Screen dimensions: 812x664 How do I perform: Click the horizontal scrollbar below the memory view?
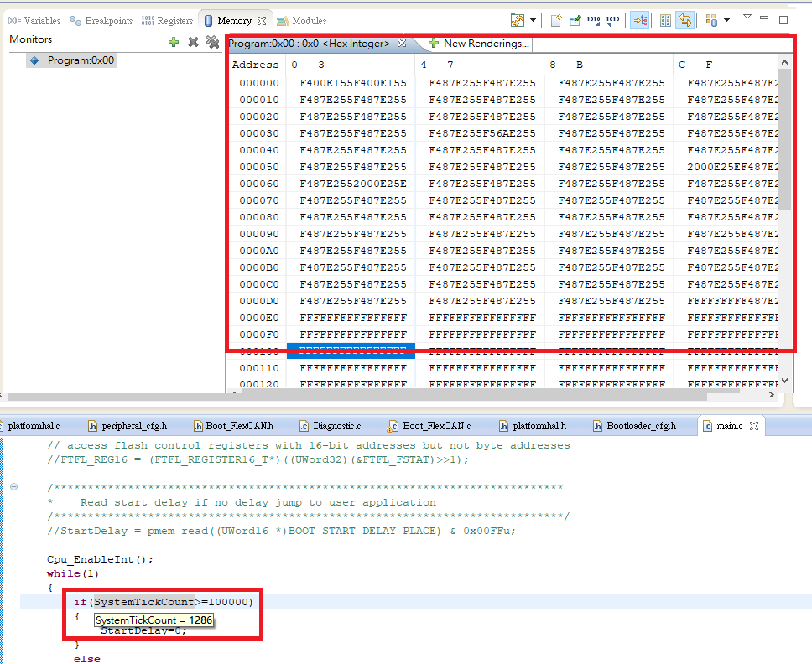(x=357, y=397)
